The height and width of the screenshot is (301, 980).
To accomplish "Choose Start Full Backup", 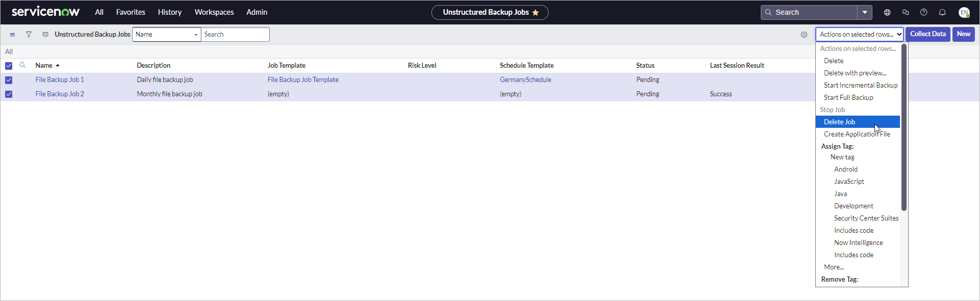I will pos(858,97).
